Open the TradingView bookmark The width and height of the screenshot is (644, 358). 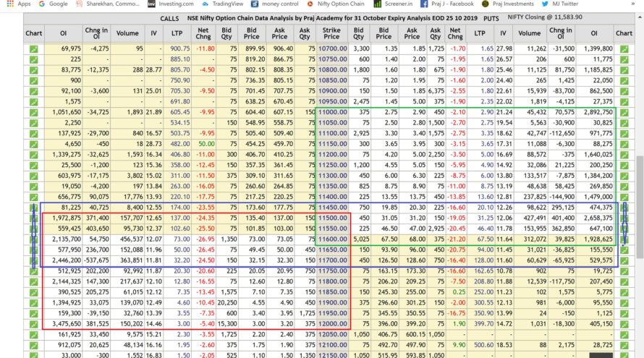(x=222, y=4)
